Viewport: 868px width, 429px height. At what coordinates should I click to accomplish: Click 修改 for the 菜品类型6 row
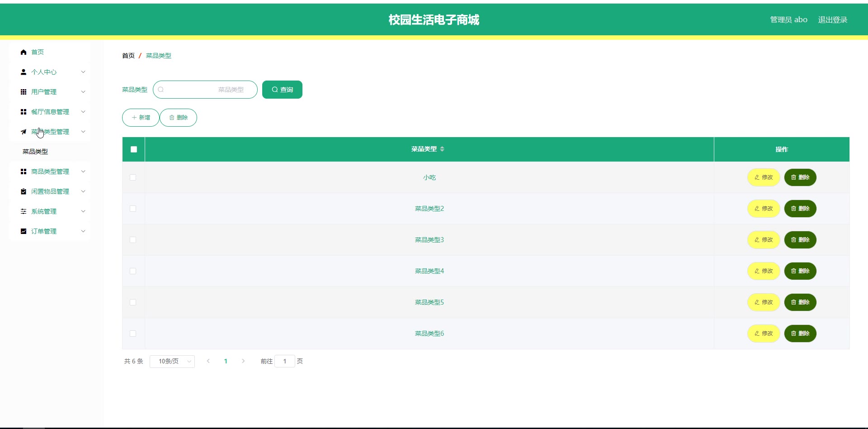[x=764, y=334]
